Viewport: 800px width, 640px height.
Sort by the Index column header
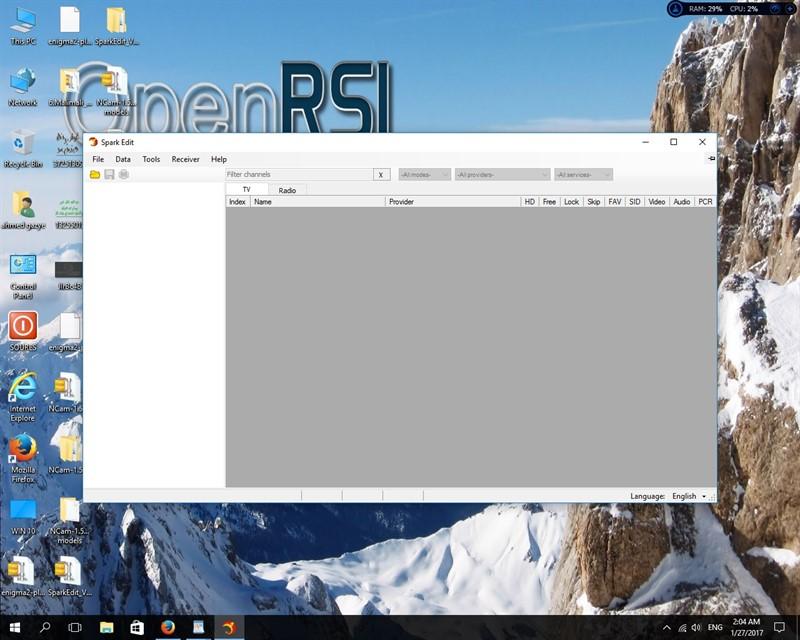click(x=238, y=202)
